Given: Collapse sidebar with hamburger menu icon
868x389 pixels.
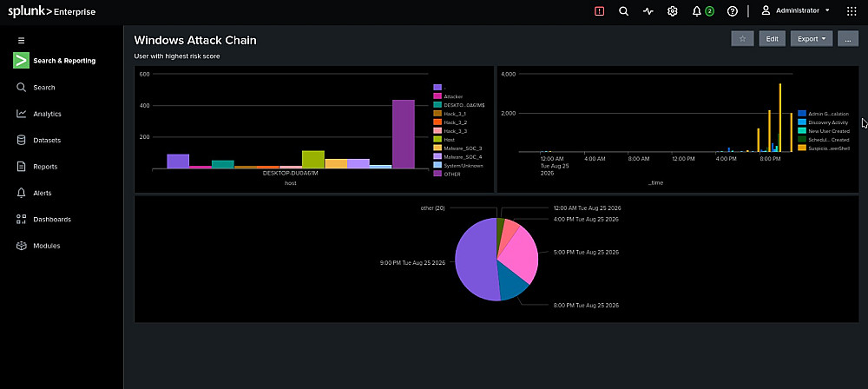Looking at the screenshot, I should point(22,41).
